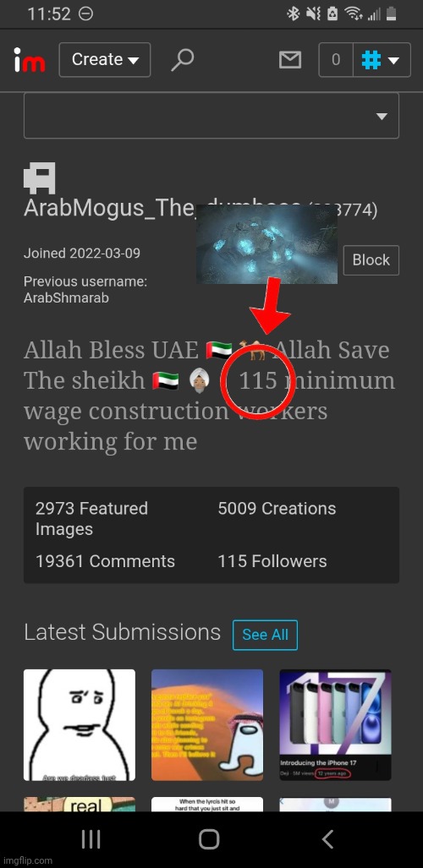Image resolution: width=423 pixels, height=868 pixels.
Task: Expand the empty dropdown selector box
Action: [211, 116]
